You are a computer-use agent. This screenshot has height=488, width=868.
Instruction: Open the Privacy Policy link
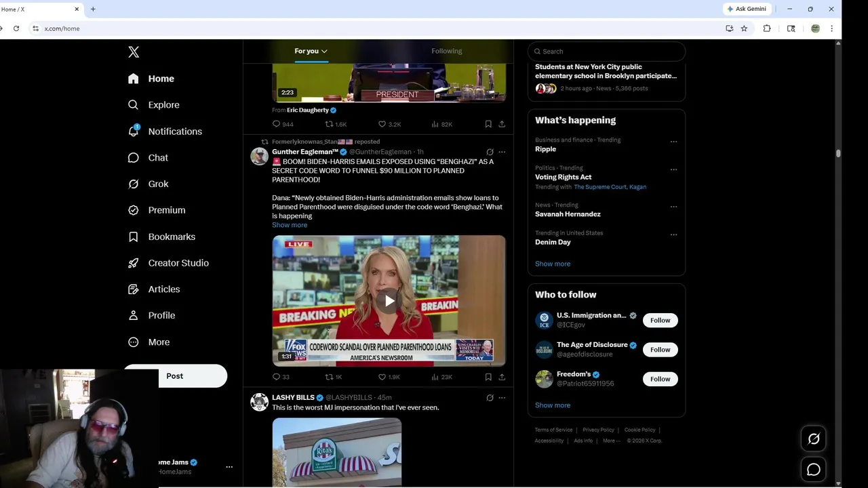[x=598, y=430]
